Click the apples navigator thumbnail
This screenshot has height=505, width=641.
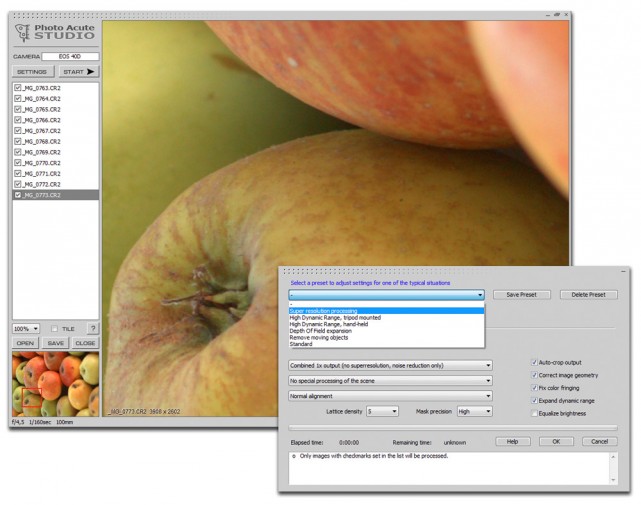tap(56, 384)
